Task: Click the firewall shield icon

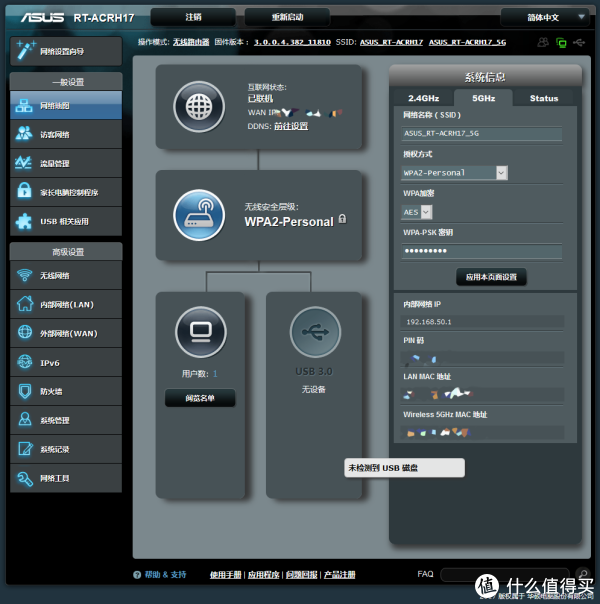Action: (25, 391)
